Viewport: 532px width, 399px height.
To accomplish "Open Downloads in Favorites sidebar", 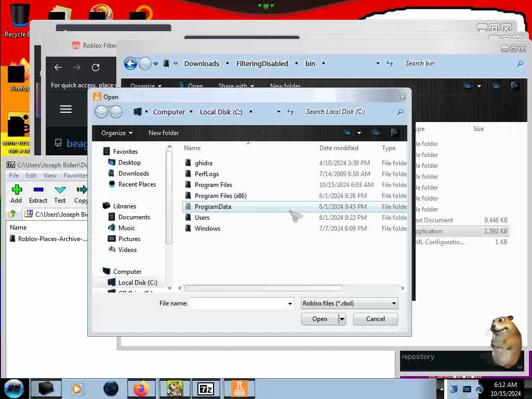I will (134, 174).
